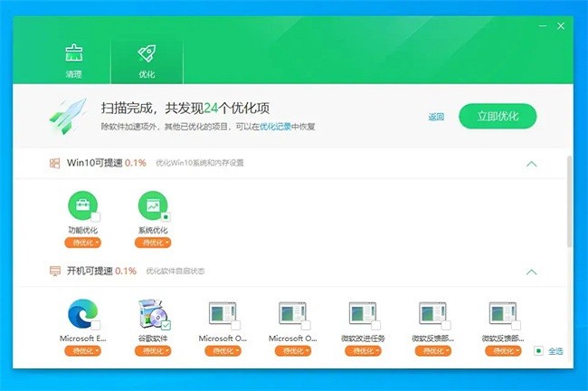This screenshot has width=588, height=391.
Task: Click the 全选 link text
Action: (x=555, y=351)
